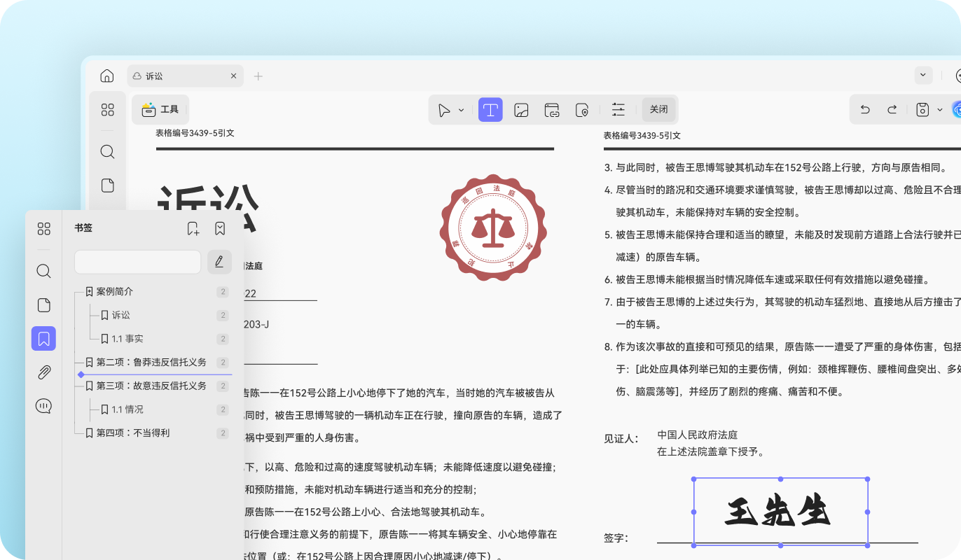961x560 pixels.
Task: Switch to the 诉讼 document tab
Action: pos(186,76)
